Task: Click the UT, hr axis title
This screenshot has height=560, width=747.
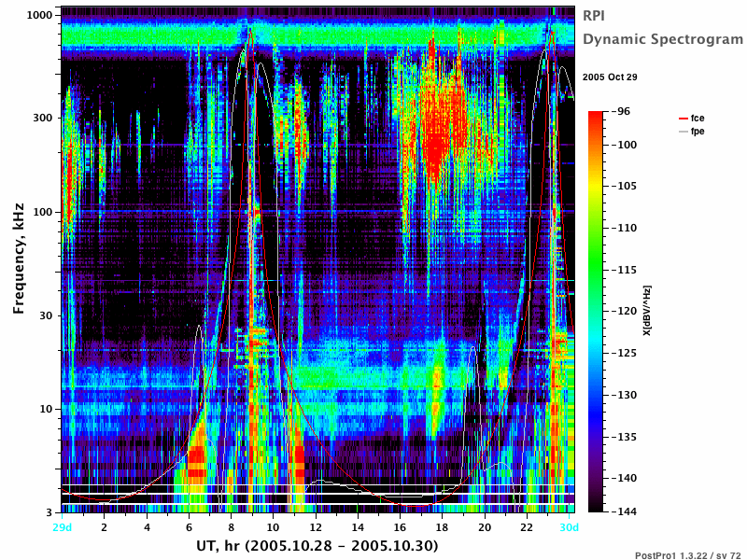Action: click(317, 545)
